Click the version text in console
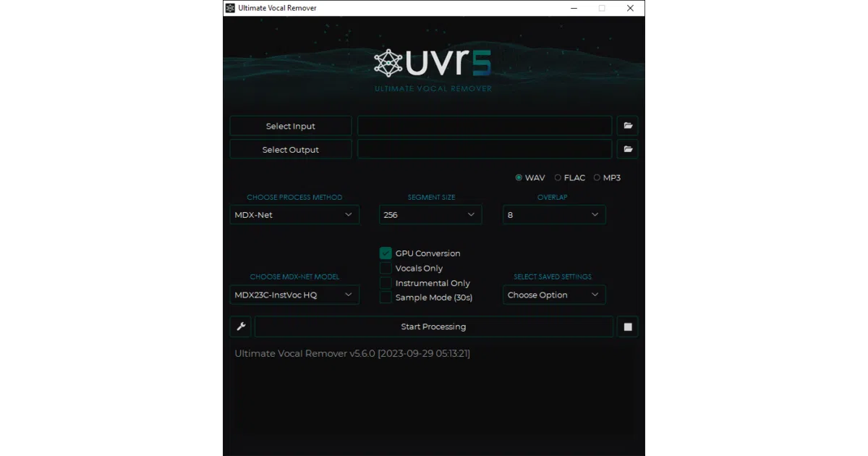The image size is (868, 456). click(x=352, y=353)
